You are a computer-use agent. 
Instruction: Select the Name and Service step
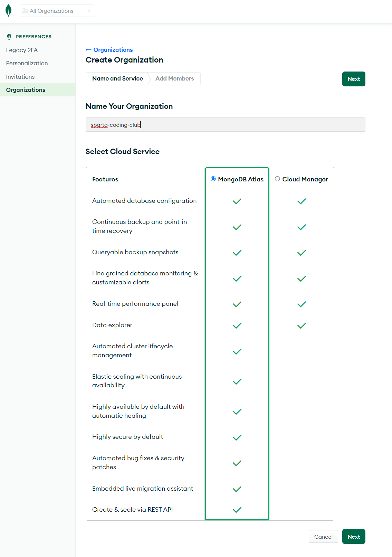tap(117, 78)
